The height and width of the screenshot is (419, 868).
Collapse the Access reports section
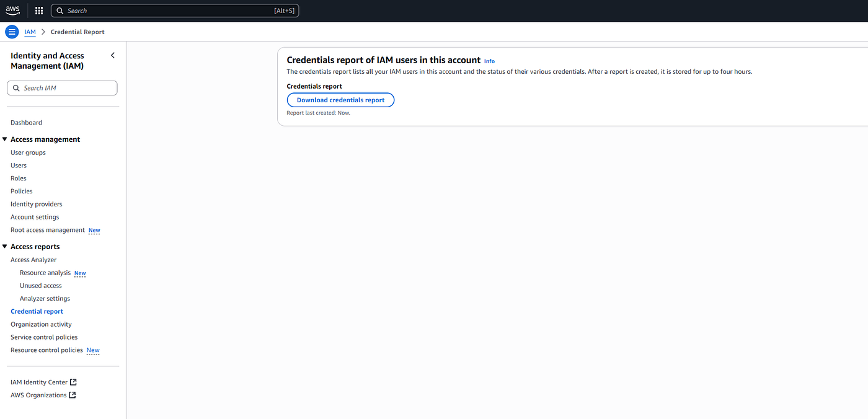pos(5,247)
